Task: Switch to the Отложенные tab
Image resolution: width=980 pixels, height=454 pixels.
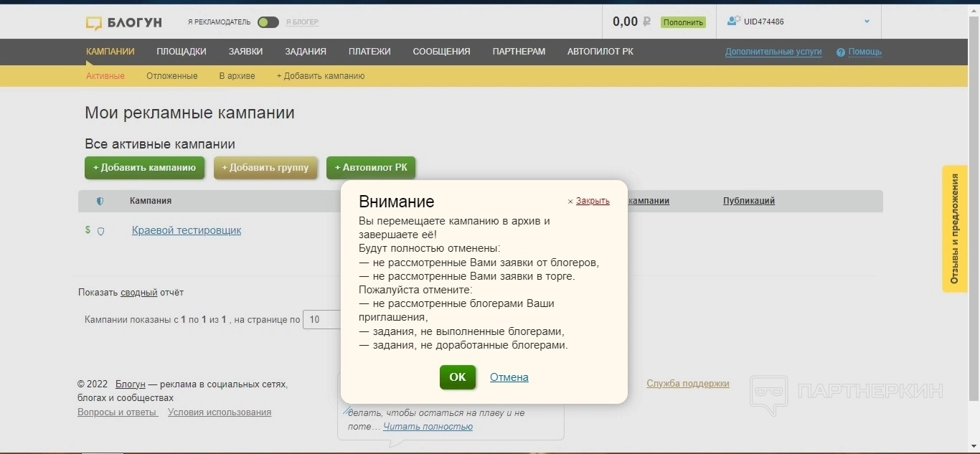Action: point(171,76)
